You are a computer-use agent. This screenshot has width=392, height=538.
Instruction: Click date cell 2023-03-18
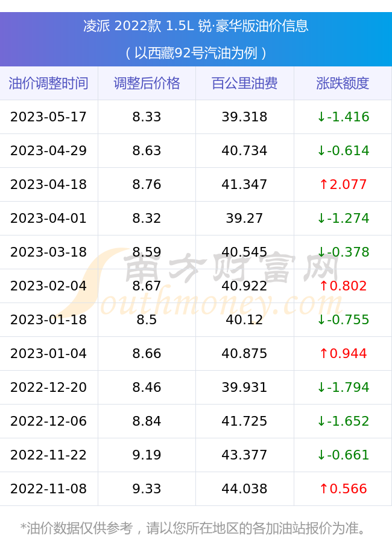point(49,252)
